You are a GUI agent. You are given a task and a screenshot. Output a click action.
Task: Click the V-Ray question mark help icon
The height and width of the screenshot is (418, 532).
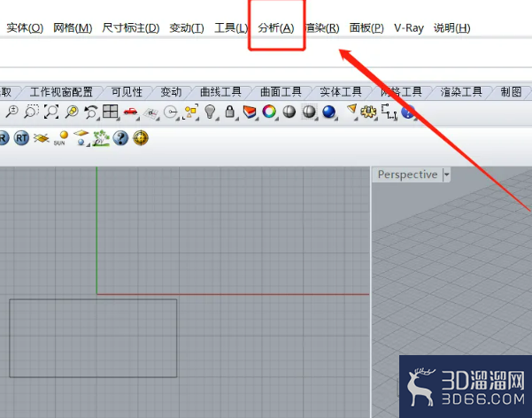120,138
